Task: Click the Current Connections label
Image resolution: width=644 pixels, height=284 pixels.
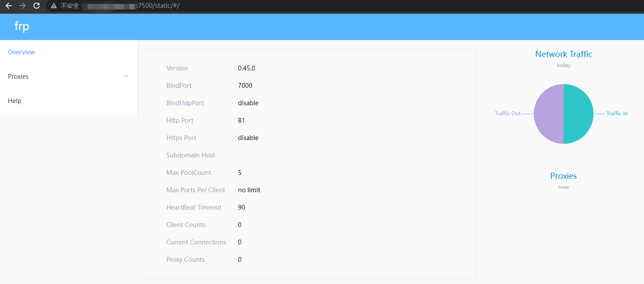Action: tap(196, 242)
